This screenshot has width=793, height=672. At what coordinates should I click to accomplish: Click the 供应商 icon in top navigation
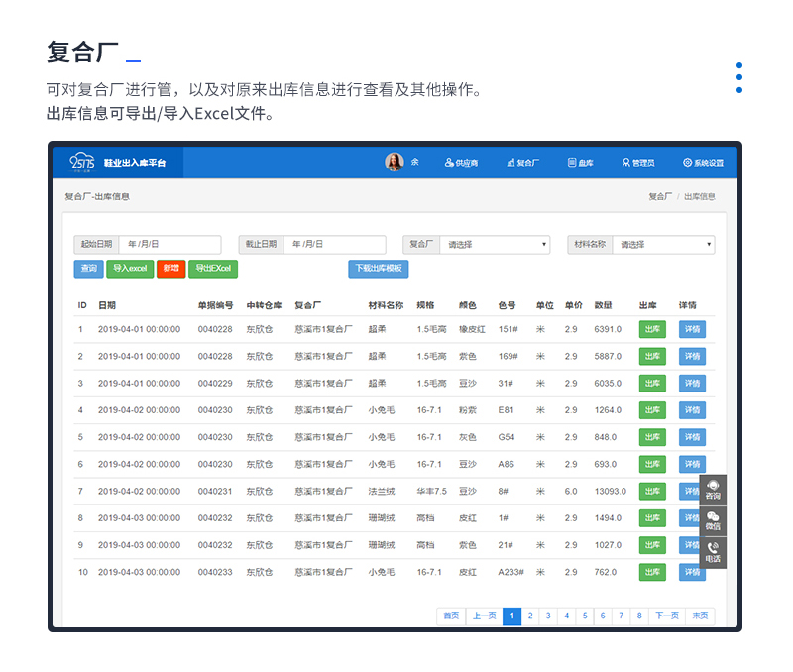(449, 163)
